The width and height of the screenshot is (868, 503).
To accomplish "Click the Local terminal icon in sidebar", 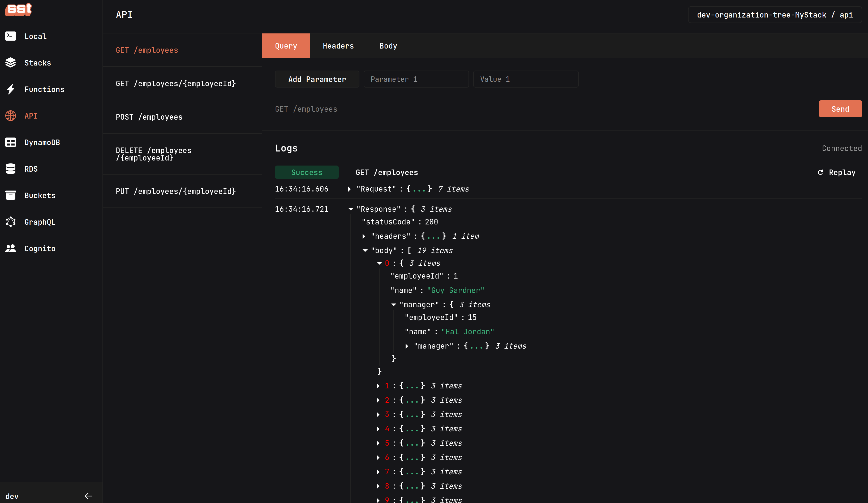I will pyautogui.click(x=11, y=36).
